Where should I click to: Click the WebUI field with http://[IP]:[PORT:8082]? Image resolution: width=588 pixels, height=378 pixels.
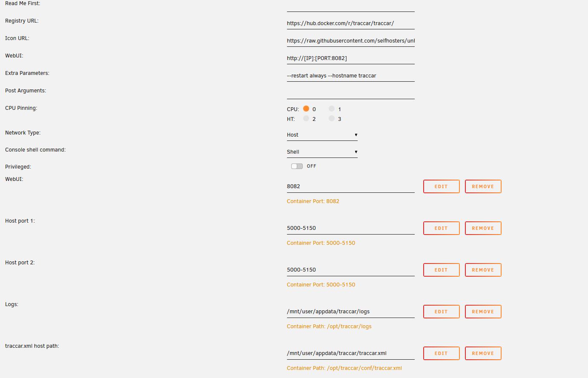click(351, 58)
